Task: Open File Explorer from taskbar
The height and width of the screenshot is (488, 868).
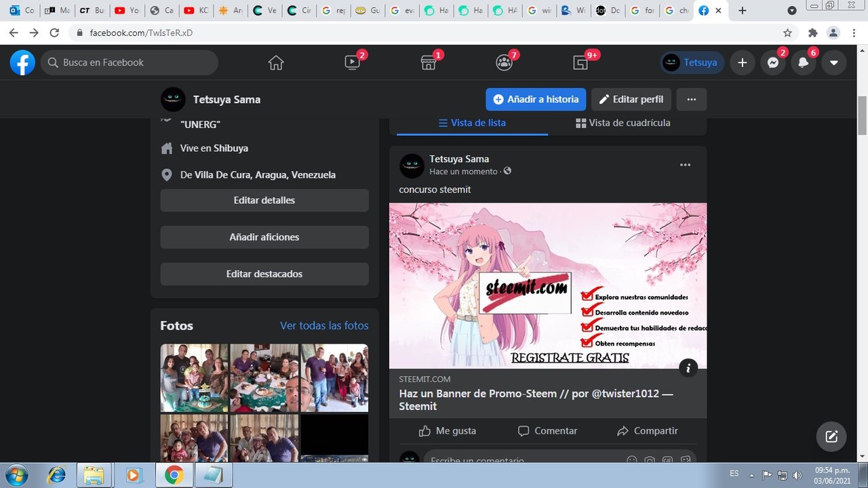Action: 94,476
